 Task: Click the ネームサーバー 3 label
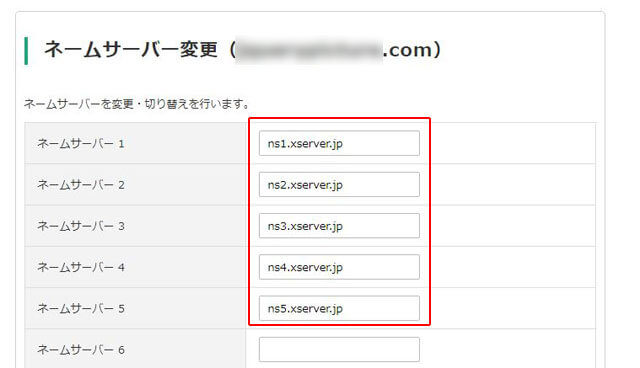tap(81, 226)
